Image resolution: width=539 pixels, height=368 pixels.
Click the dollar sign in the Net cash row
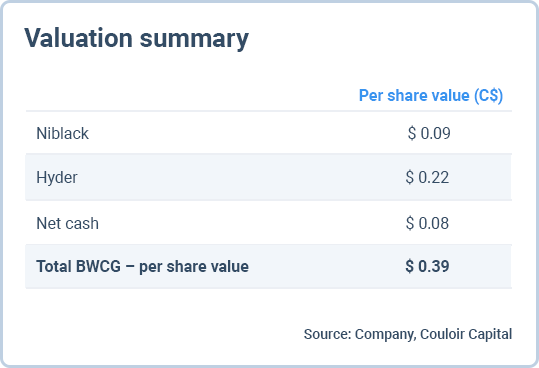click(x=410, y=223)
